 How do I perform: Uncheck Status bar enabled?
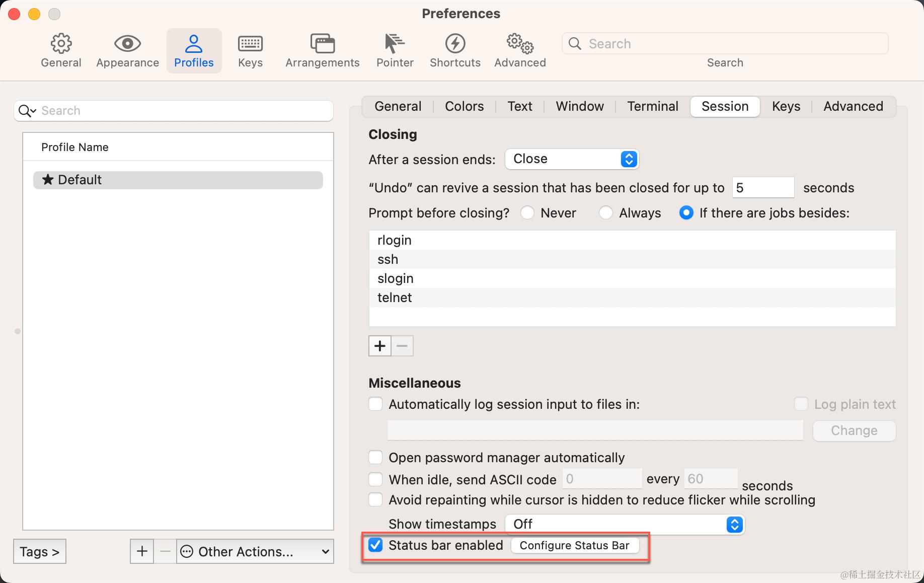[375, 545]
